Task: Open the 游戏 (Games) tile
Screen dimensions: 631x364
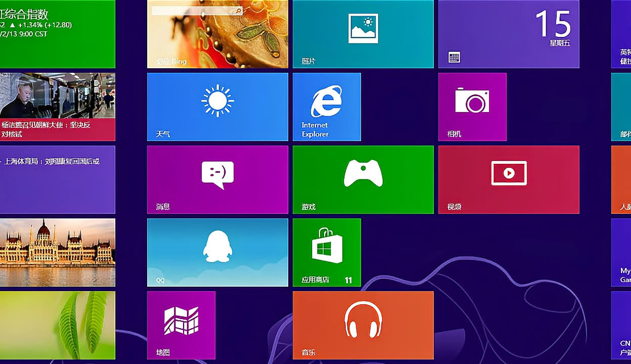Action: coord(363,179)
